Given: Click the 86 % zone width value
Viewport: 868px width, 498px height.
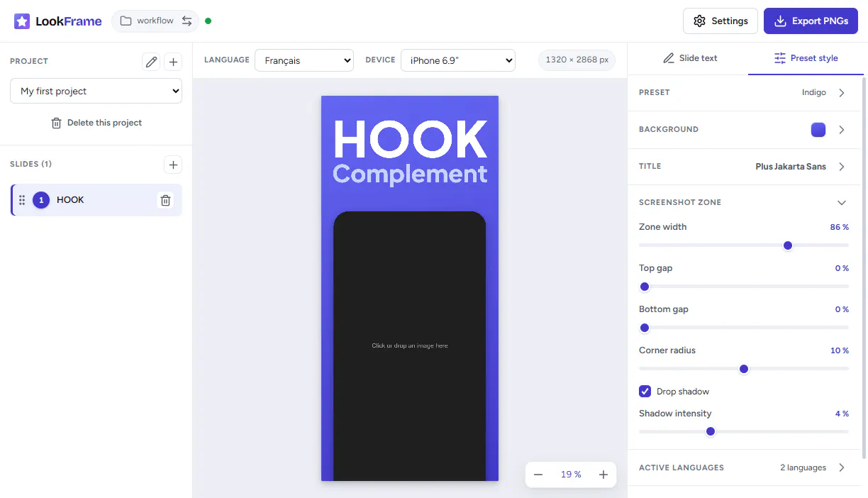Looking at the screenshot, I should [x=840, y=227].
